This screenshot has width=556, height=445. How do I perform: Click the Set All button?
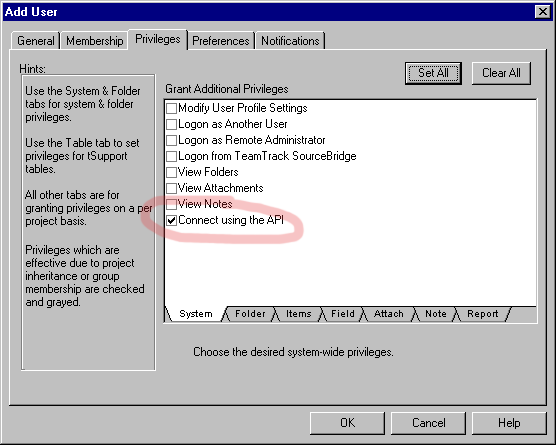[433, 73]
